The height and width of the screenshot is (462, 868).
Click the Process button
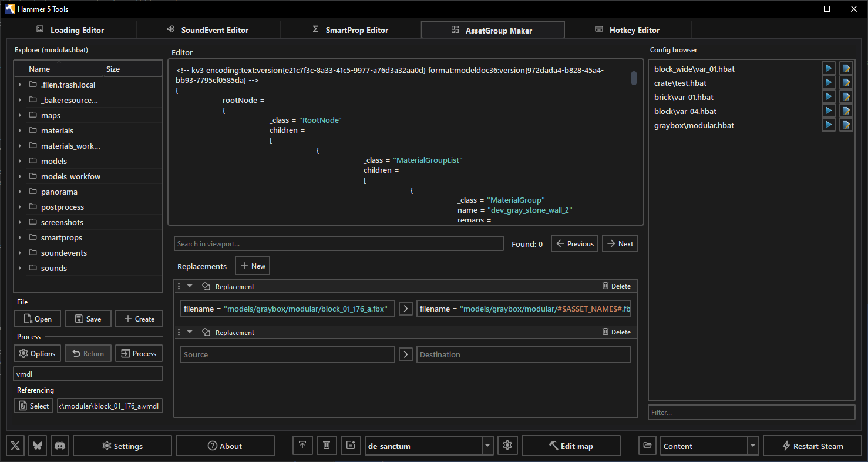(139, 353)
